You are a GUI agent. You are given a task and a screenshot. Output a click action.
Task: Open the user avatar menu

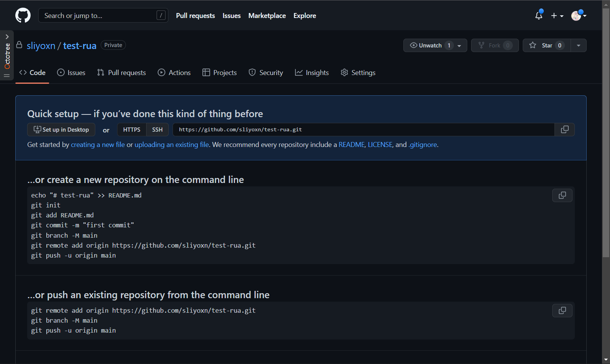coord(578,16)
